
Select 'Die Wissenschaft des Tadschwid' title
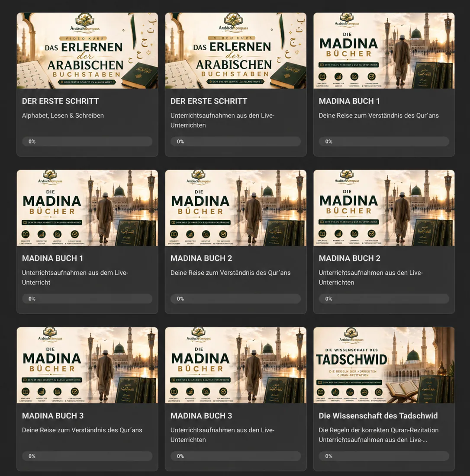(x=378, y=415)
